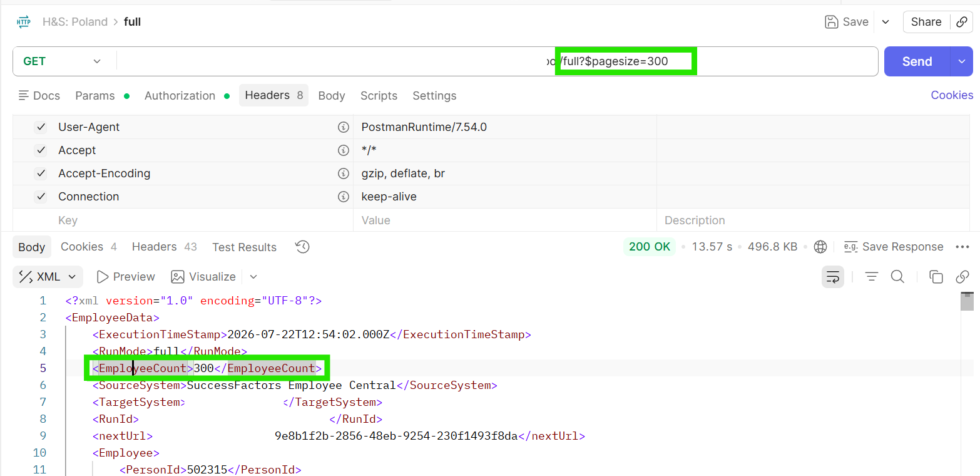Send the GET request

[x=917, y=61]
